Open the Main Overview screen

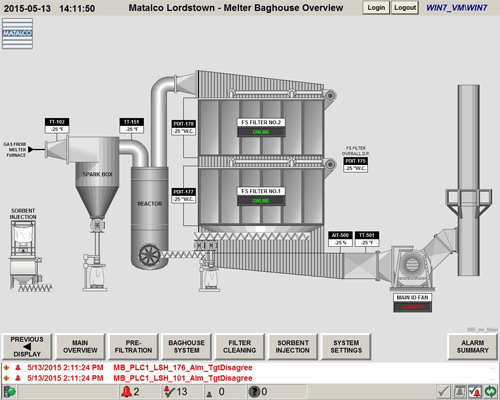pos(80,347)
